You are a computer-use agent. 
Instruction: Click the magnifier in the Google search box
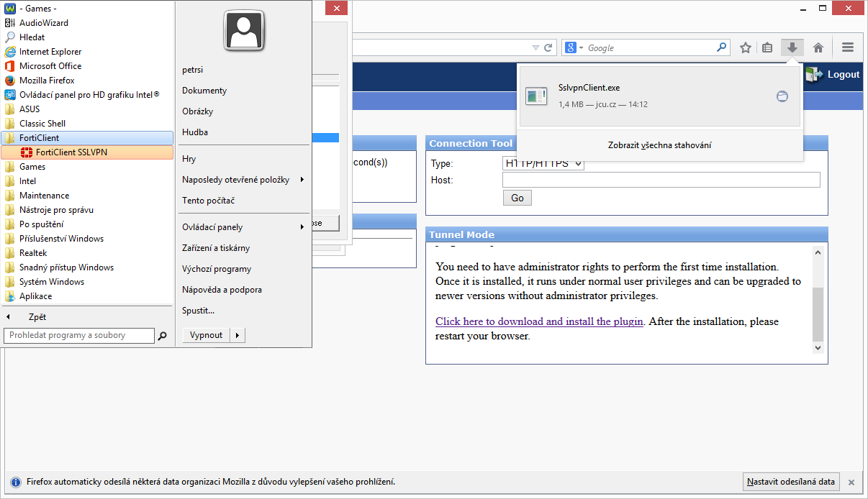point(722,48)
